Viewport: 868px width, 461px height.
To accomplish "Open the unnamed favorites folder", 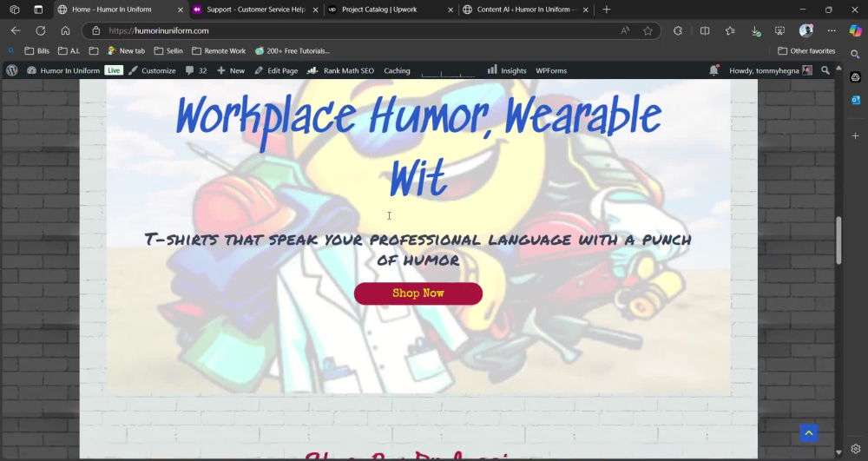I will click(x=94, y=51).
